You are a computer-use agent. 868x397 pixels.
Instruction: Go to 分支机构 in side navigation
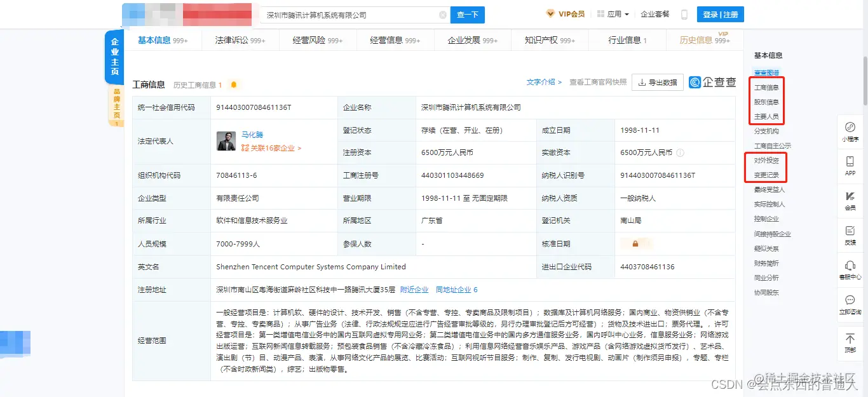766,131
